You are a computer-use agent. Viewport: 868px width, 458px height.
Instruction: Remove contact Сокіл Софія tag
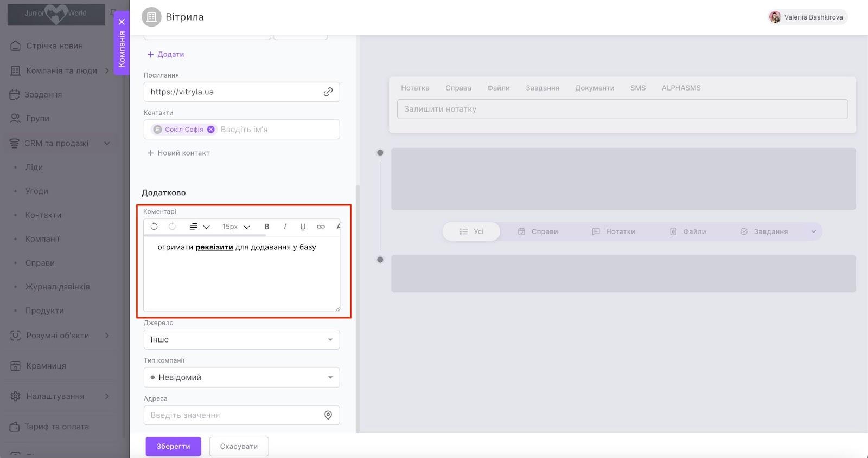pos(211,130)
